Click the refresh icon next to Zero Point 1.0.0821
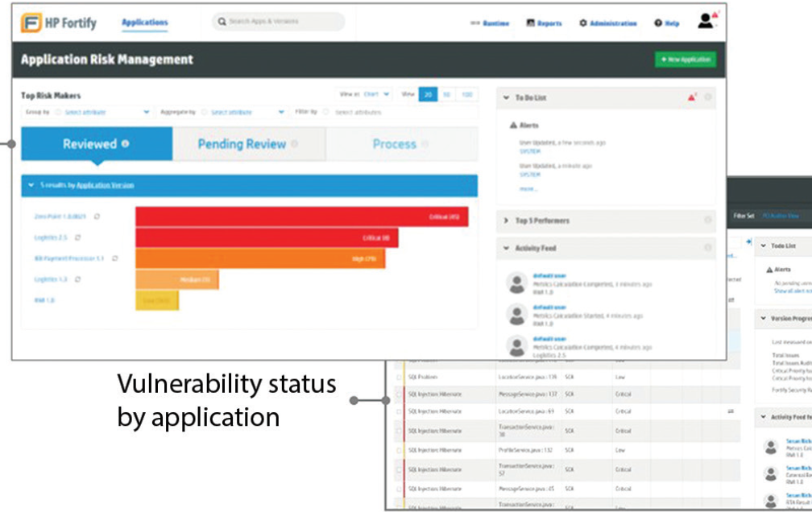 point(97,217)
